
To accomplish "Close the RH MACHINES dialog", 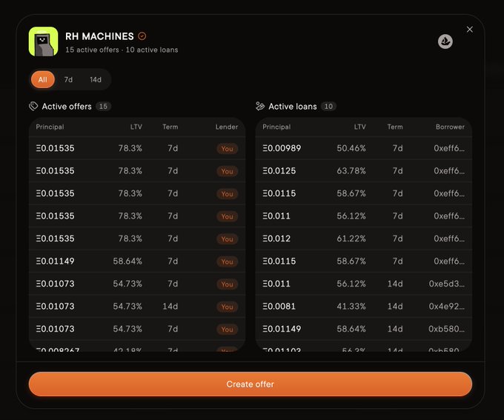I will [x=470, y=29].
